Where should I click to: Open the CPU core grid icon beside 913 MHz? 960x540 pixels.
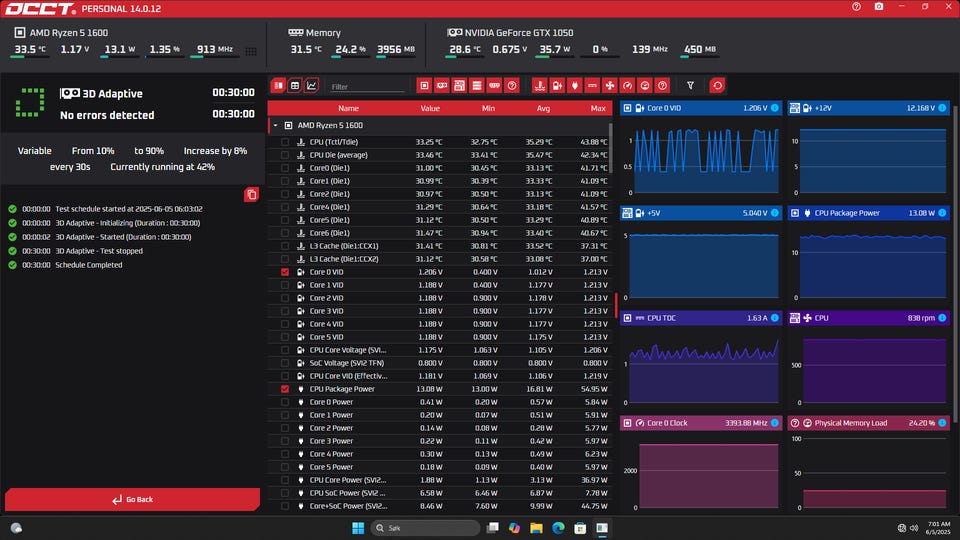click(x=250, y=50)
